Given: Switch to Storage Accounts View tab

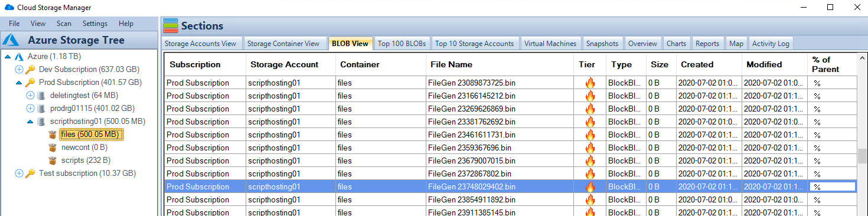Looking at the screenshot, I should tap(201, 43).
